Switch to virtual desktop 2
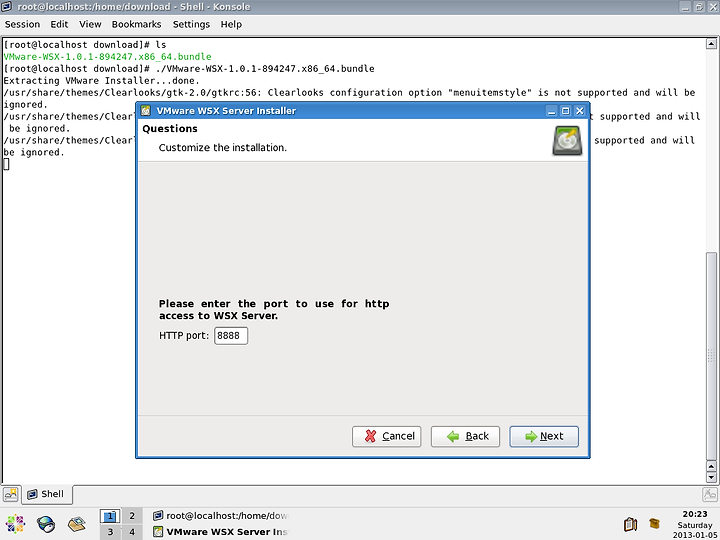This screenshot has height=540, width=720. (132, 516)
